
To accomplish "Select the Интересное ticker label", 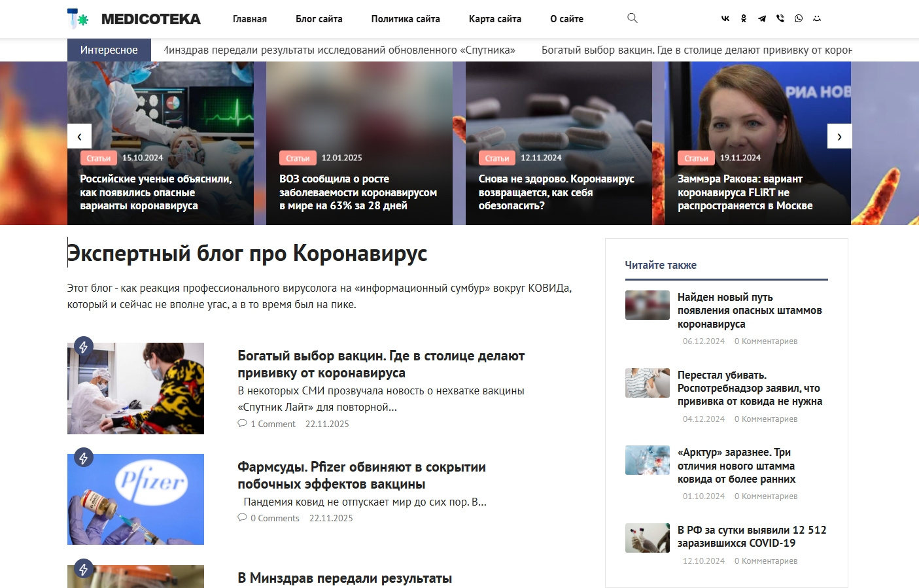I will pyautogui.click(x=109, y=50).
